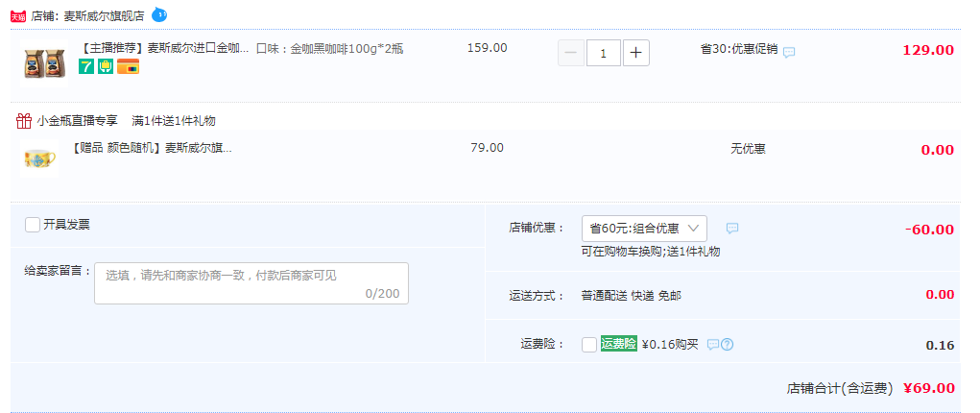Screen dimensions: 980x413
Task: Click the 普通配送 快递 免邮 shipping text
Action: coord(632,296)
